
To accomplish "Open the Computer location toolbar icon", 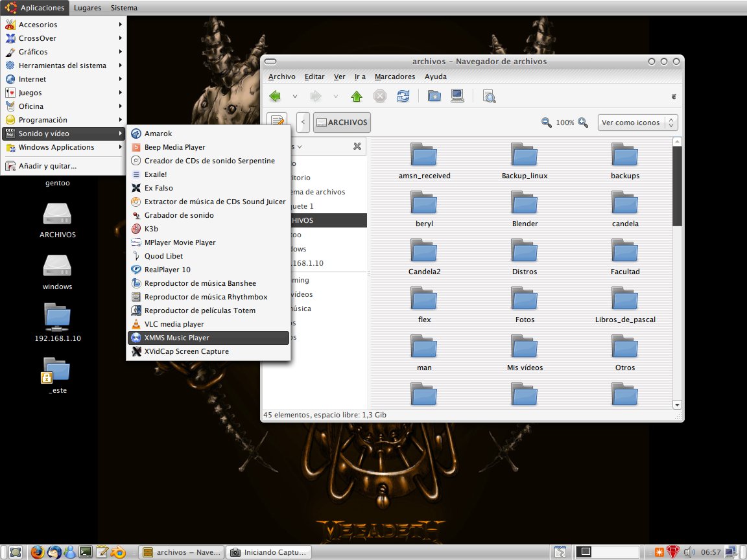I will [x=457, y=96].
